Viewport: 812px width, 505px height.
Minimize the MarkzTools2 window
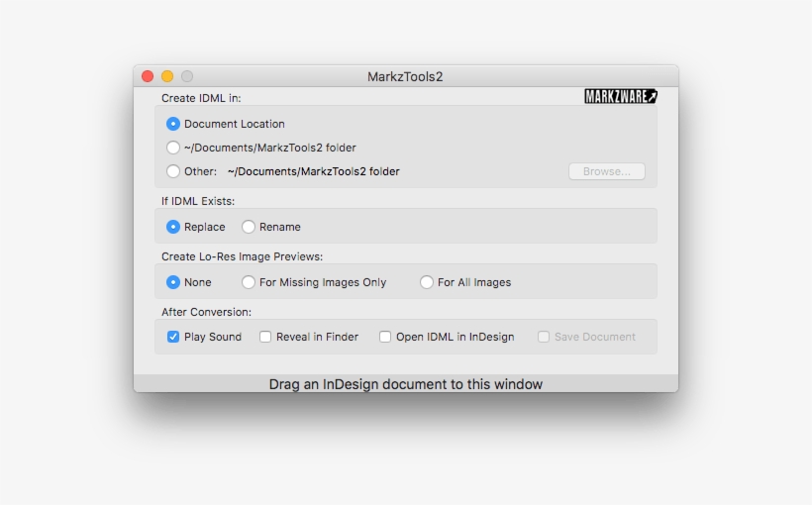pos(167,76)
